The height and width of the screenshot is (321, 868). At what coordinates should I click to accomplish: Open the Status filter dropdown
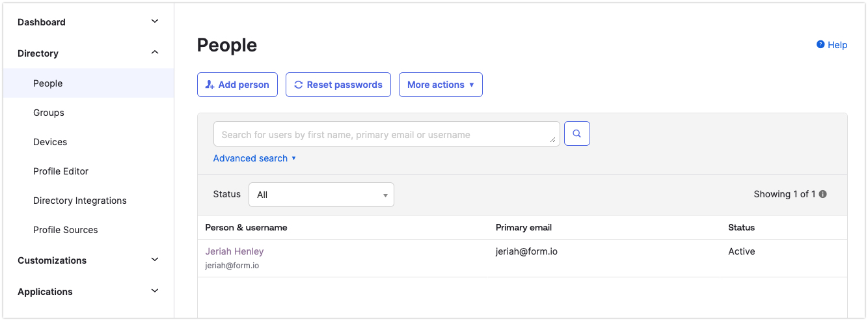point(321,195)
